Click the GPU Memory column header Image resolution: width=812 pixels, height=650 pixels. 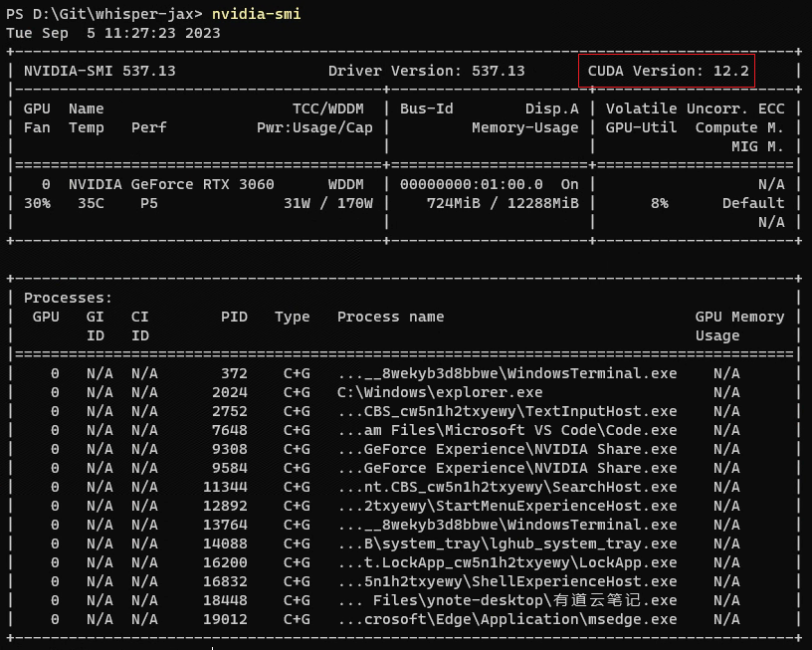pos(739,317)
